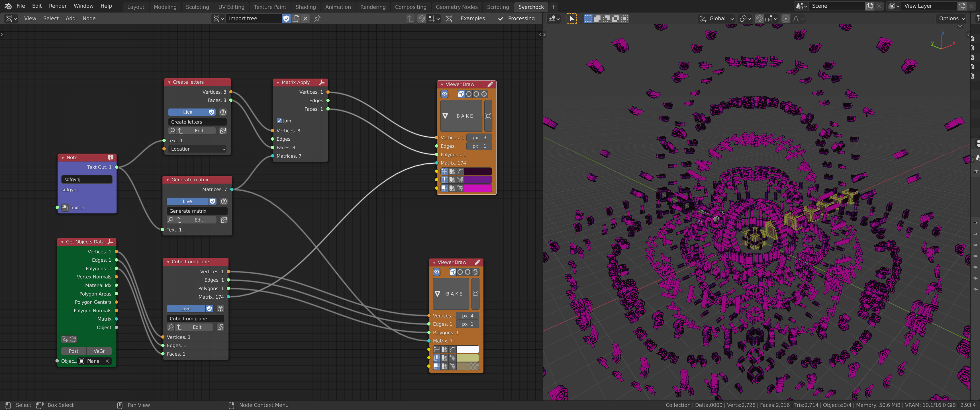Image resolution: width=980 pixels, height=410 pixels.
Task: Click the search icon in Create letters node
Action: (x=172, y=131)
